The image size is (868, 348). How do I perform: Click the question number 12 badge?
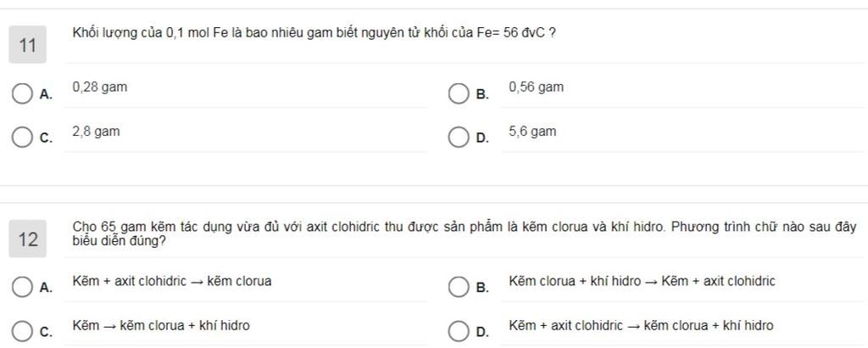(28, 239)
